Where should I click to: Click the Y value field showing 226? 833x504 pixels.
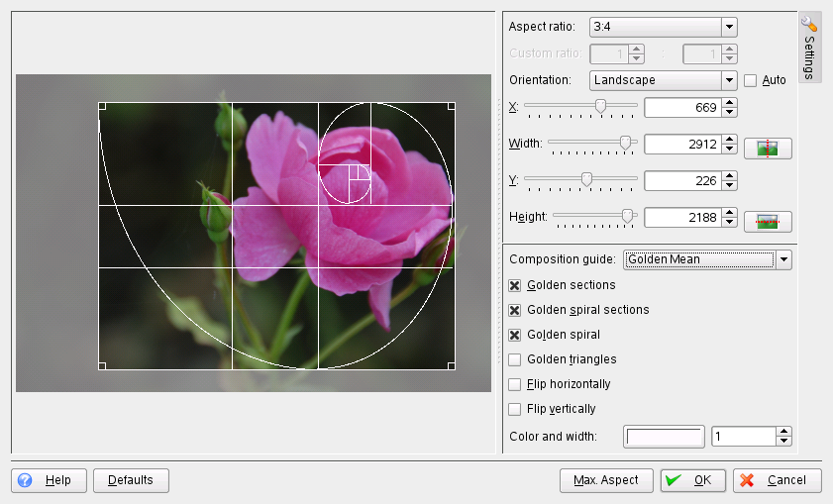click(683, 181)
